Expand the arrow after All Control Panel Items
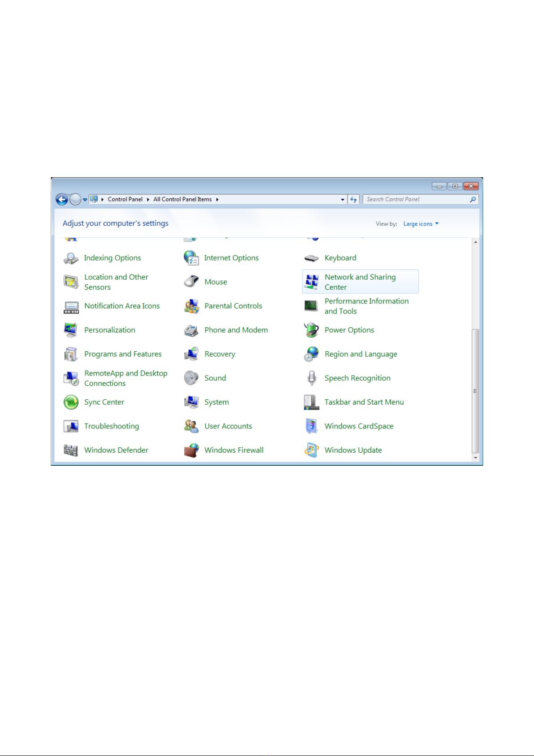Image resolution: width=534 pixels, height=756 pixels. (217, 200)
